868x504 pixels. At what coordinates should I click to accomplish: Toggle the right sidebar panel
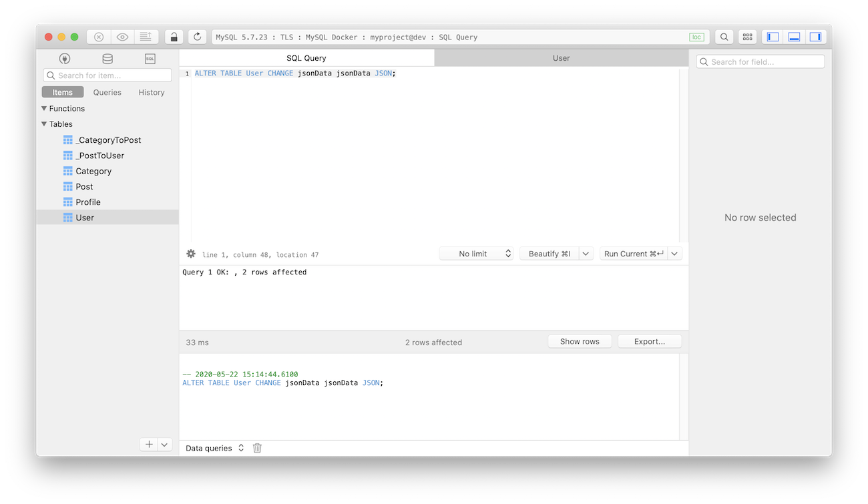click(x=815, y=37)
